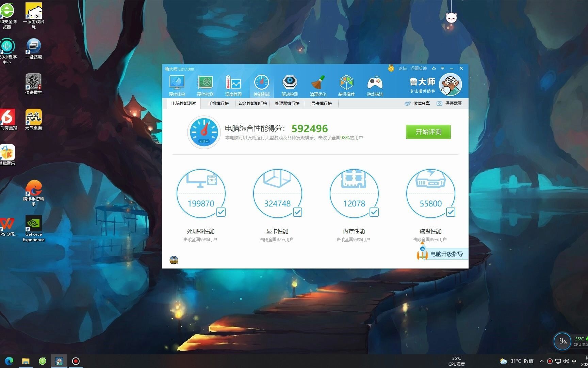588x368 pixels.
Task: Switch to the 手机排行榜 tab
Action: click(x=218, y=103)
